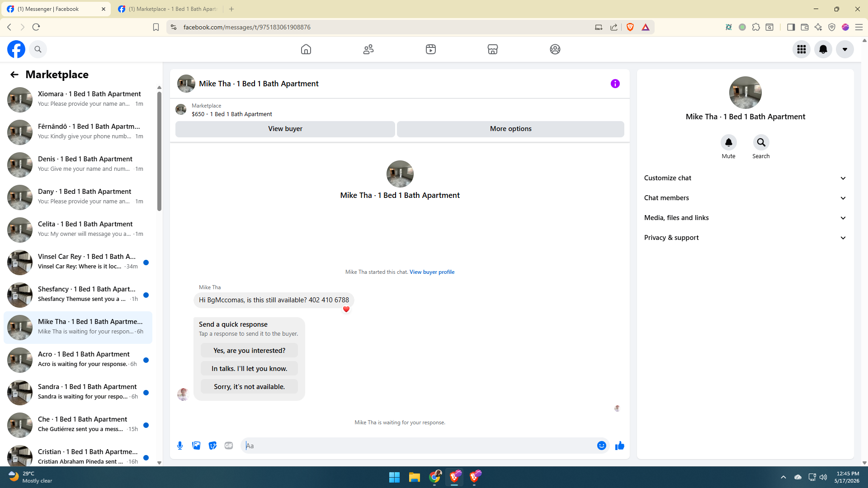The image size is (868, 488).
Task: Open a new browser tab
Action: point(231,9)
